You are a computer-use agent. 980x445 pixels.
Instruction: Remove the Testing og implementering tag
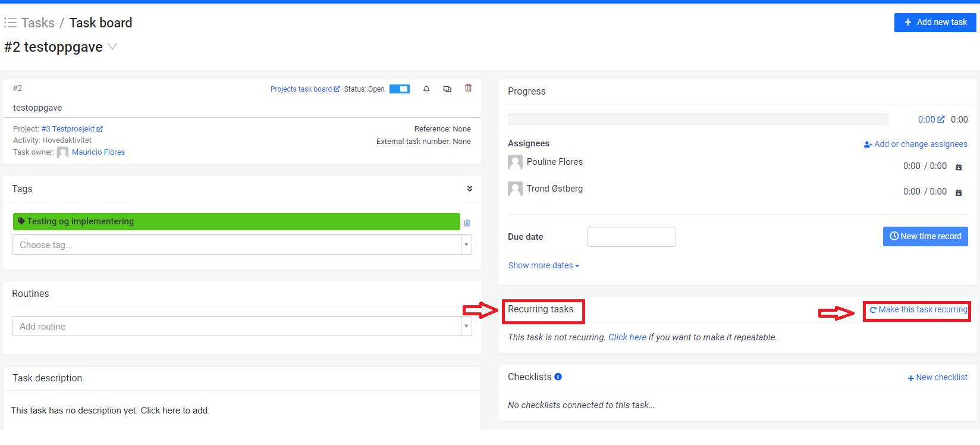point(467,223)
